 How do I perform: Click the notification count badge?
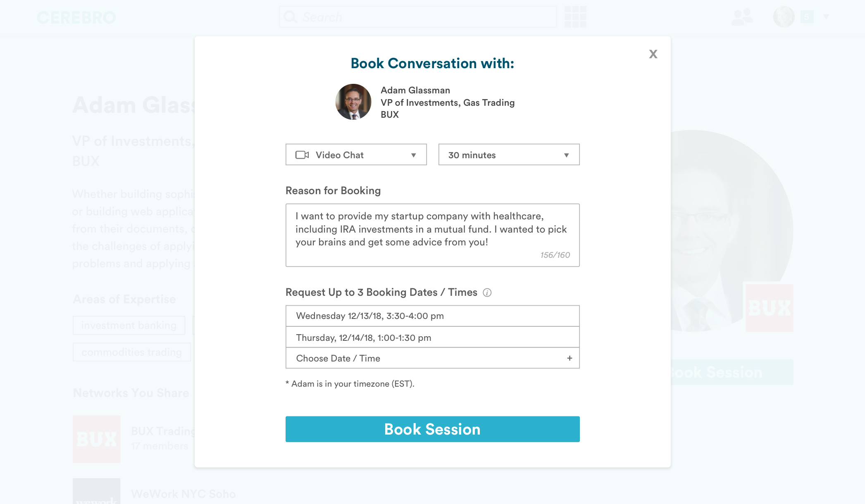pyautogui.click(x=807, y=17)
